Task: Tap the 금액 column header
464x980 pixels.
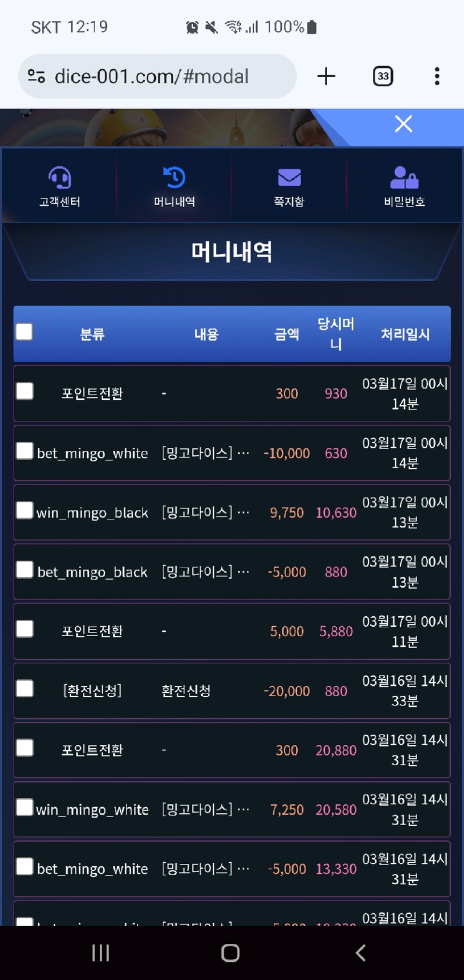Action: point(287,334)
